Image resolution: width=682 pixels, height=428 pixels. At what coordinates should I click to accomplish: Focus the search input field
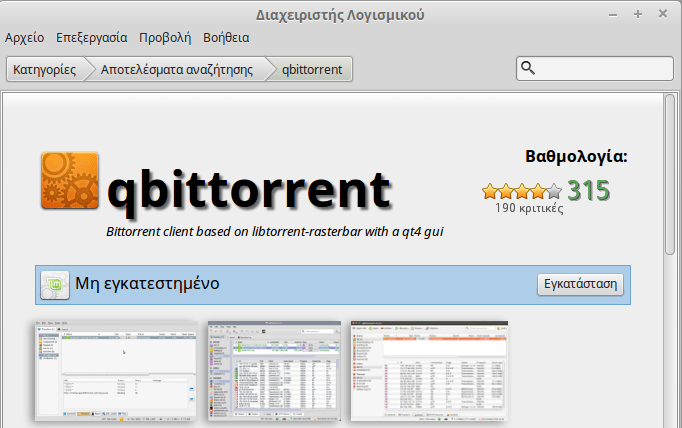(x=595, y=68)
